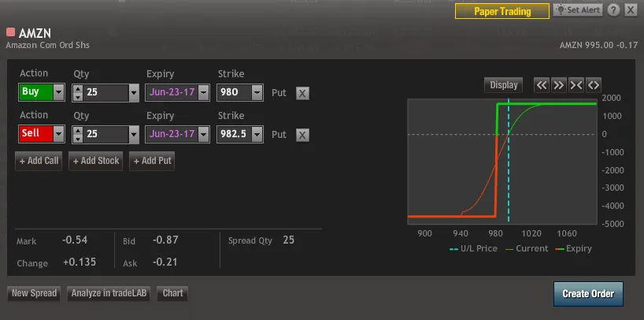
Task: Remove the 982.5 put leg
Action: pyautogui.click(x=302, y=135)
